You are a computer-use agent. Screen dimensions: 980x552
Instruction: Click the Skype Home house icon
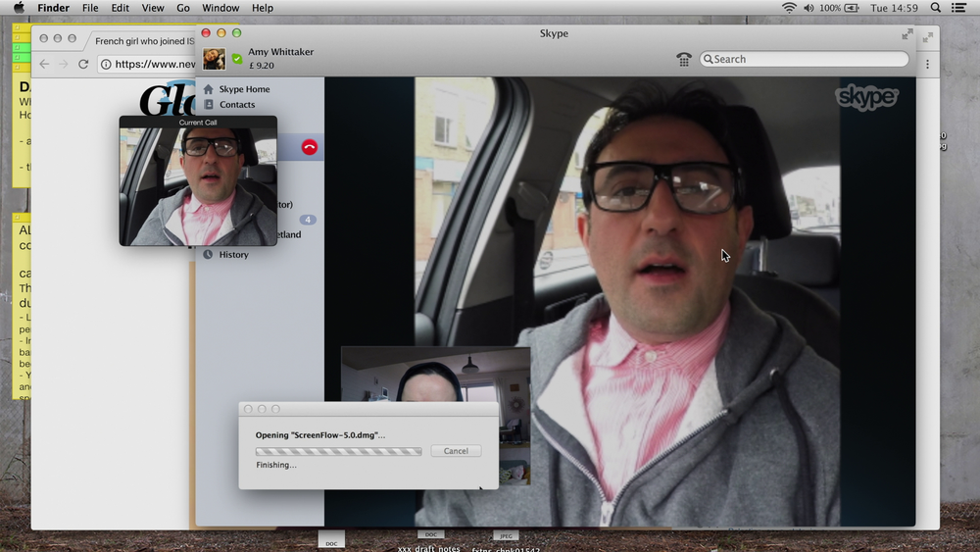[x=208, y=89]
